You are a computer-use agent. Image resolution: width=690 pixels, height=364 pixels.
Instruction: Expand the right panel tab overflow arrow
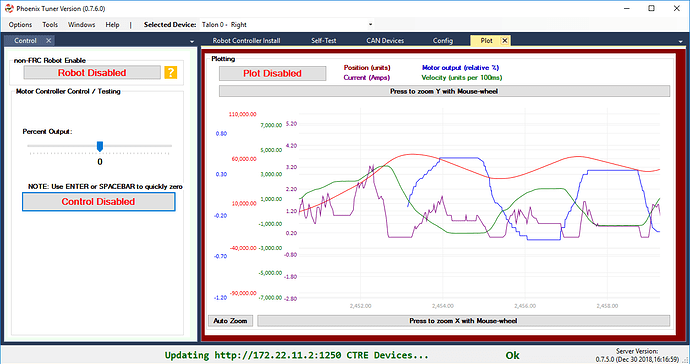pyautogui.click(x=680, y=41)
